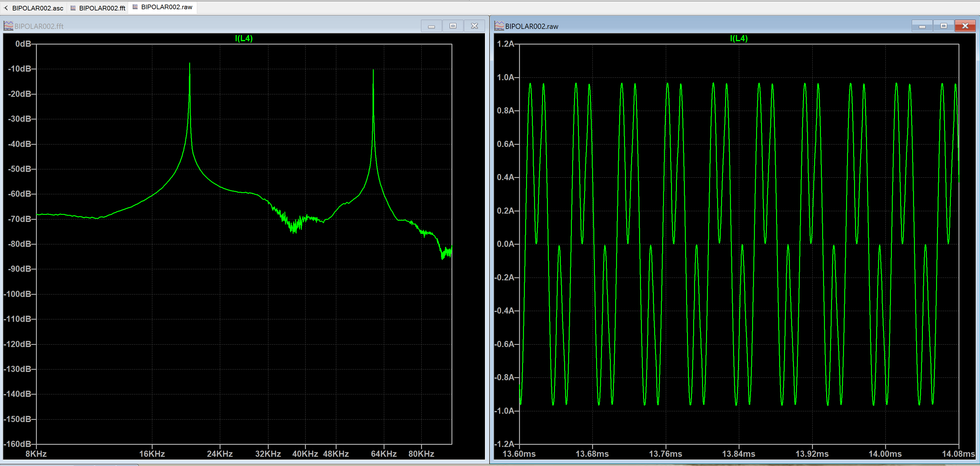Viewport: 980px width, 466px height.
Task: Click the 14.08ms time axis label
Action: (x=958, y=454)
